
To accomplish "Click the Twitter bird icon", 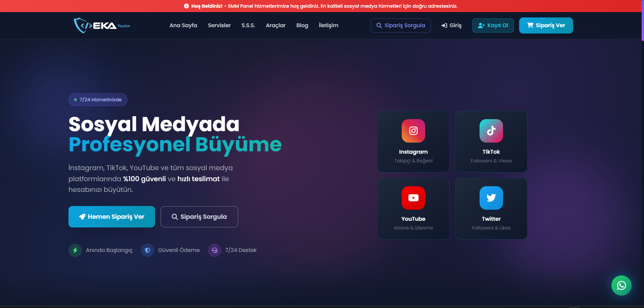I will point(491,198).
